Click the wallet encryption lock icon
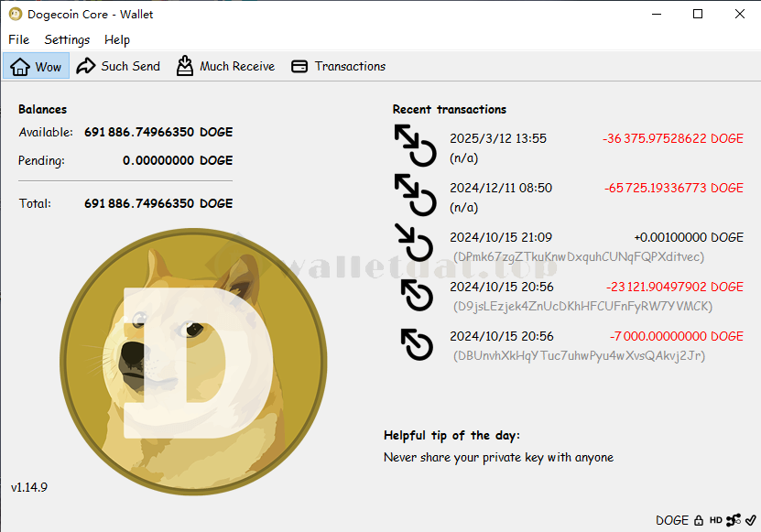 pos(699,520)
